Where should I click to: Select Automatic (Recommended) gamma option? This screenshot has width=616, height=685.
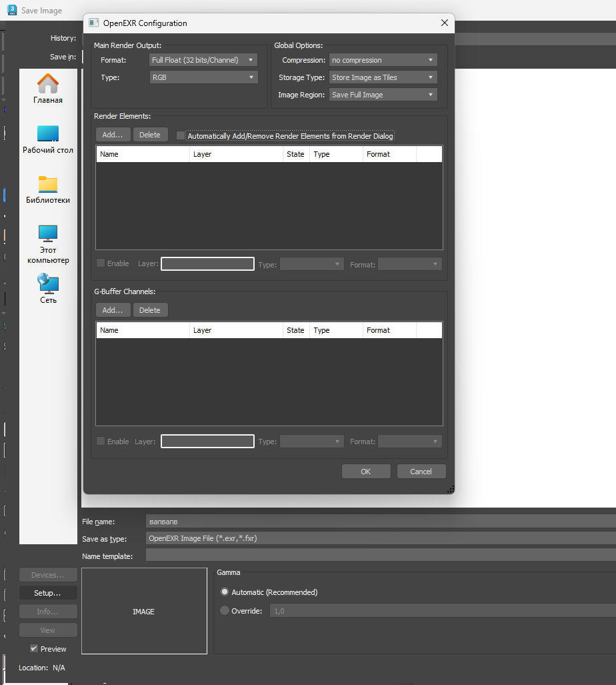coord(225,592)
